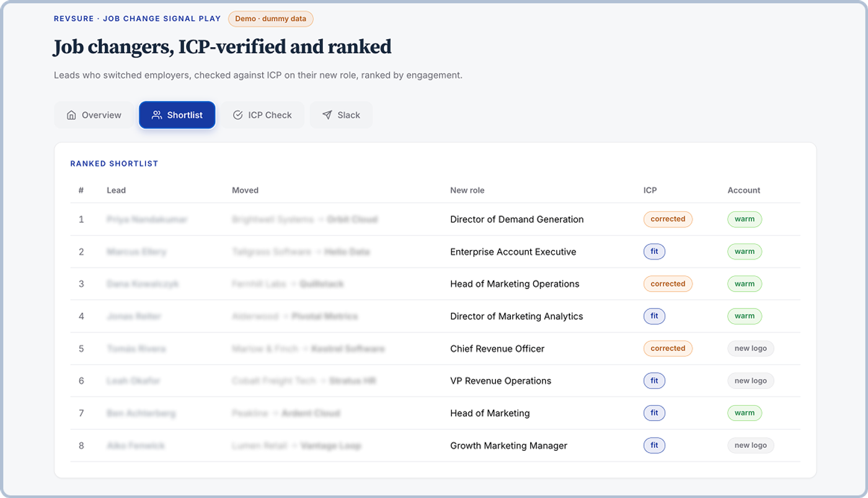Click the 'New role' column header

click(467, 190)
